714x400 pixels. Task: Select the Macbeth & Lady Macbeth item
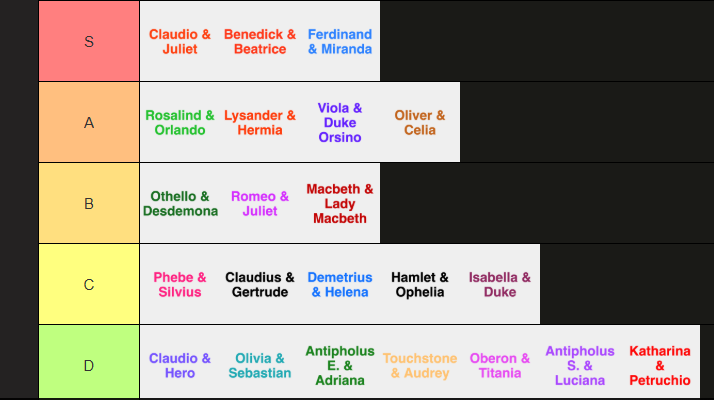(340, 204)
